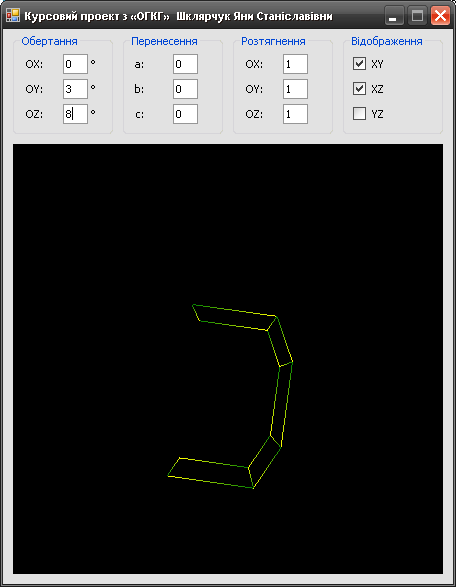Focus the scaling OY field under Розтягнення
The image size is (456, 587).
295,89
